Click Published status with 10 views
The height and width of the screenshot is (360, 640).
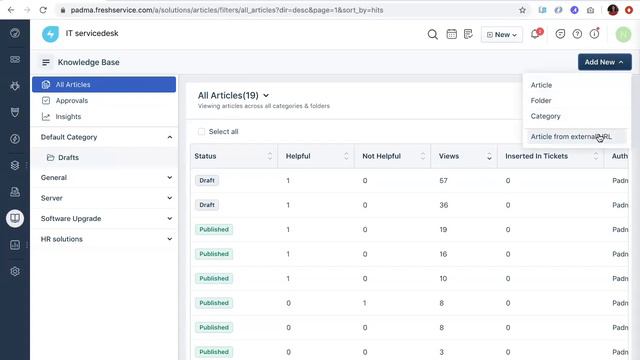coord(214,278)
